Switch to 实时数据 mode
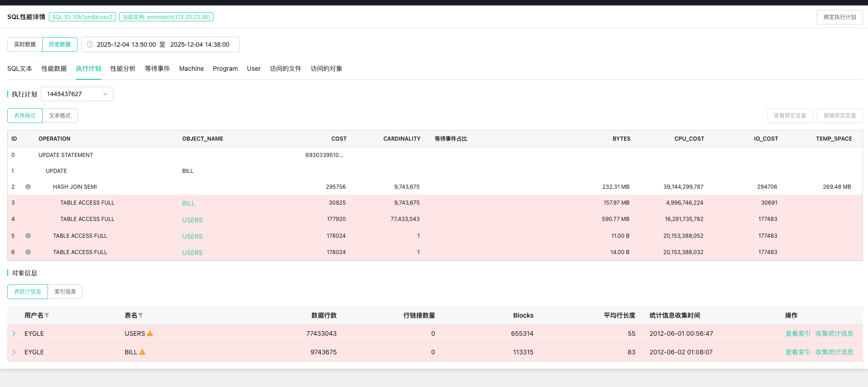 (25, 44)
